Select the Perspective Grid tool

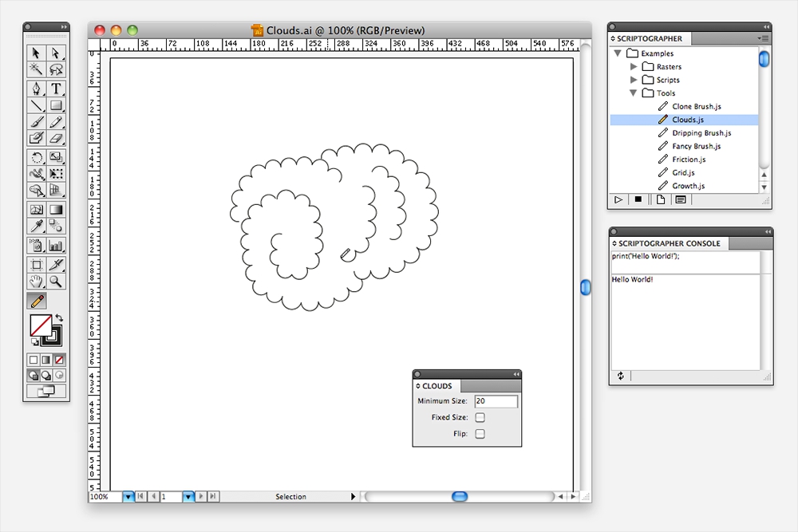click(x=56, y=190)
